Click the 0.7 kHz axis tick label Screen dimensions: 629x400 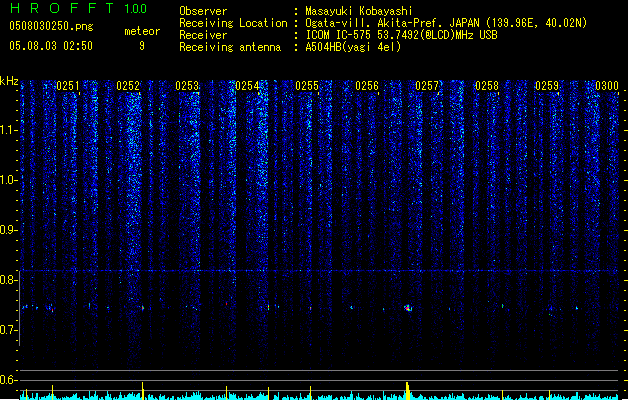(x=9, y=330)
